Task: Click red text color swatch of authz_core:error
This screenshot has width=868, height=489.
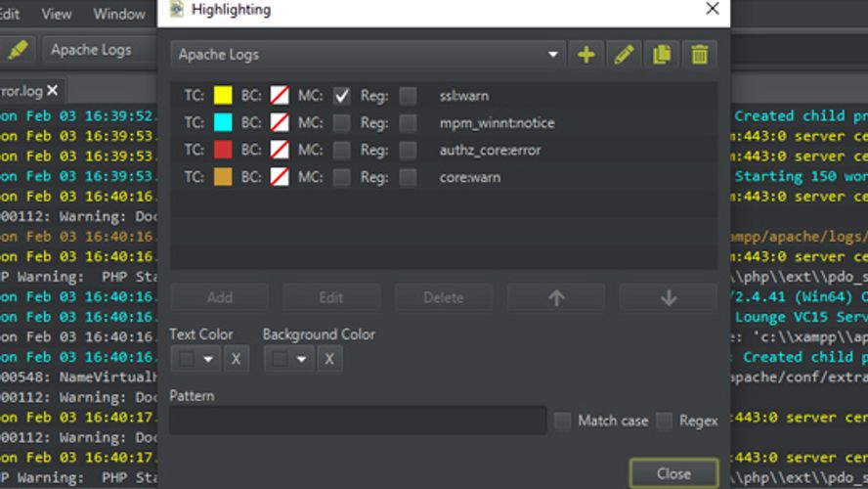Action: (x=223, y=150)
